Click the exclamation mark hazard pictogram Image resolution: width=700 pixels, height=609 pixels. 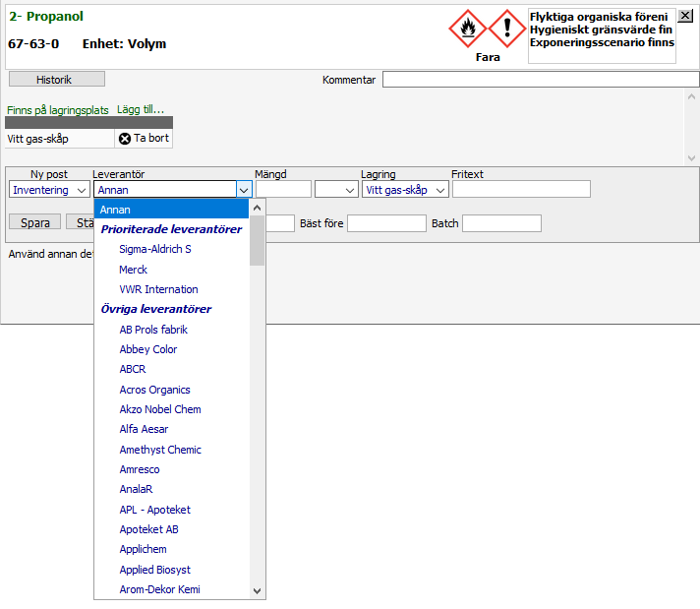tap(507, 29)
